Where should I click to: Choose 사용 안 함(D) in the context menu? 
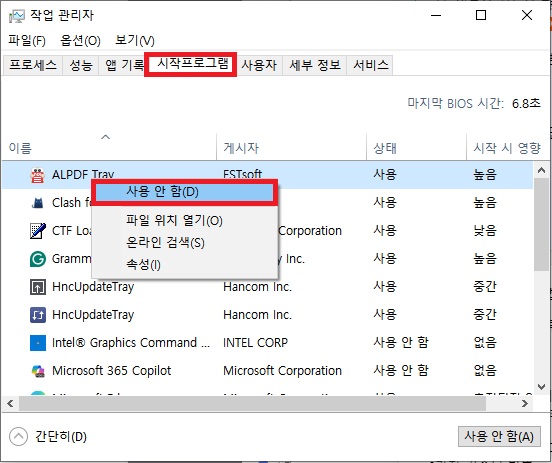184,192
